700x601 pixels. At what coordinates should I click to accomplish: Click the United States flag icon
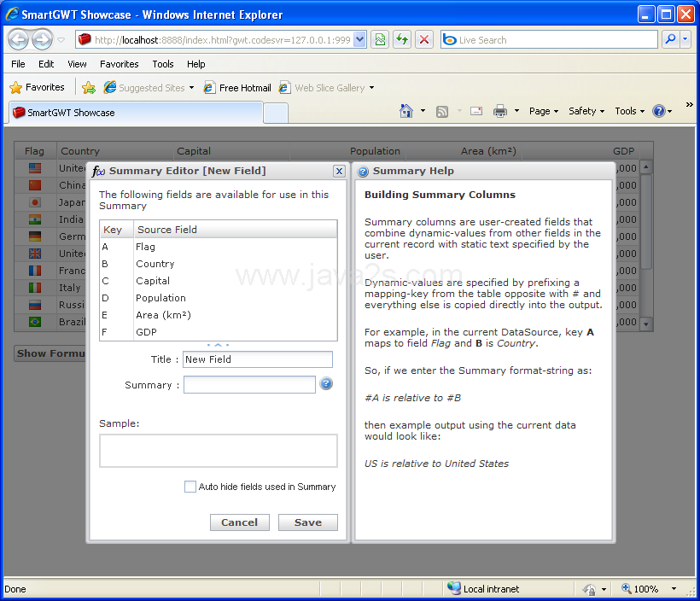pos(35,168)
